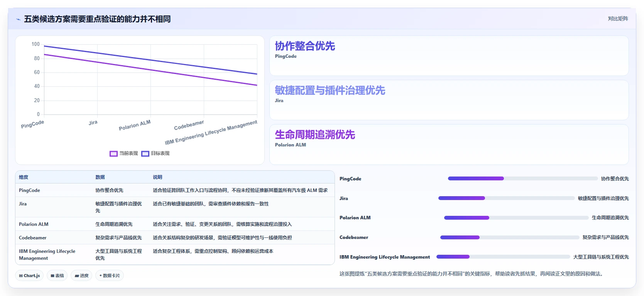
Task: Click the Chart.js tag
Action: (x=29, y=276)
